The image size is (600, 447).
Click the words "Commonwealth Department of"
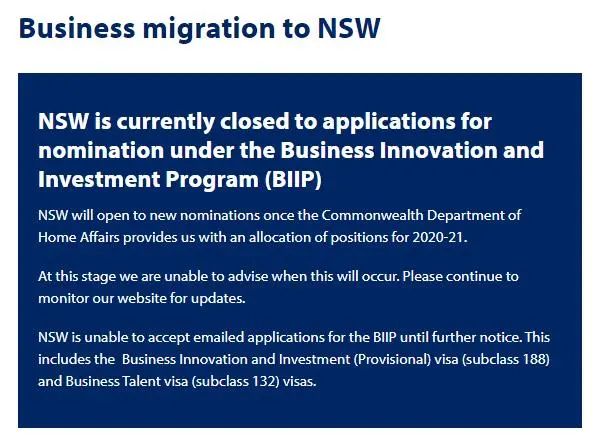[421, 215]
